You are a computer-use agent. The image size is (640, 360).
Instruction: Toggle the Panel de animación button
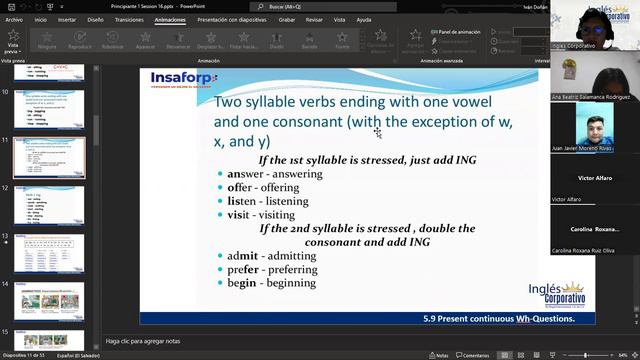(456, 32)
